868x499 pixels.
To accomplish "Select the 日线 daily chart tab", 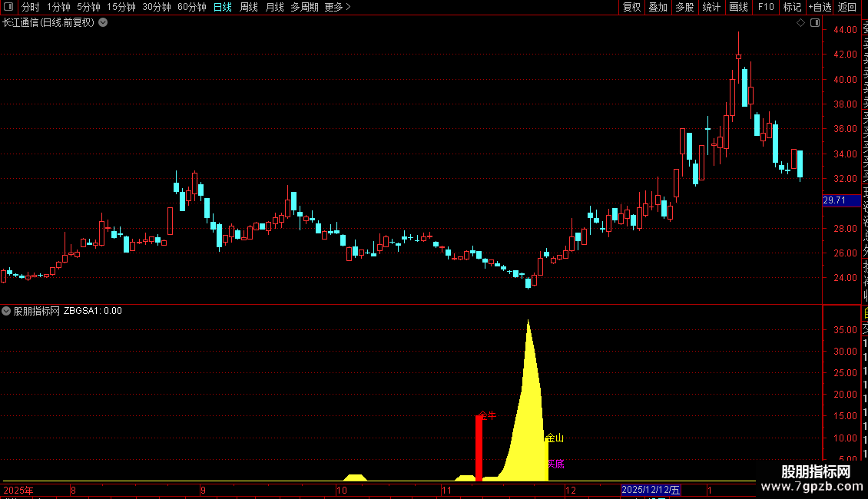I will [x=223, y=7].
